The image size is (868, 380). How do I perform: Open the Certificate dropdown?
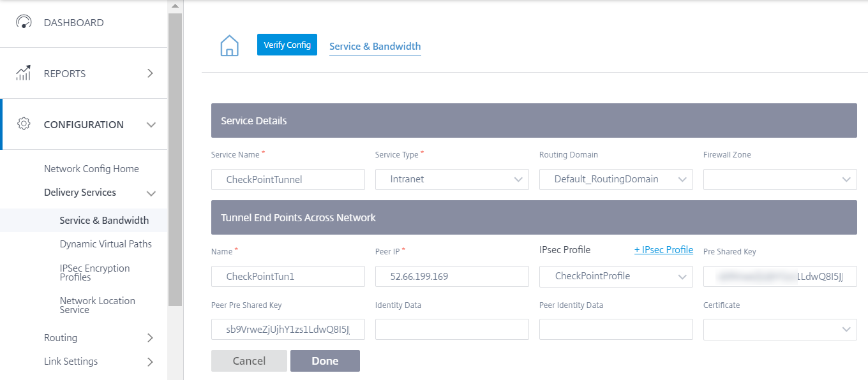coord(780,329)
